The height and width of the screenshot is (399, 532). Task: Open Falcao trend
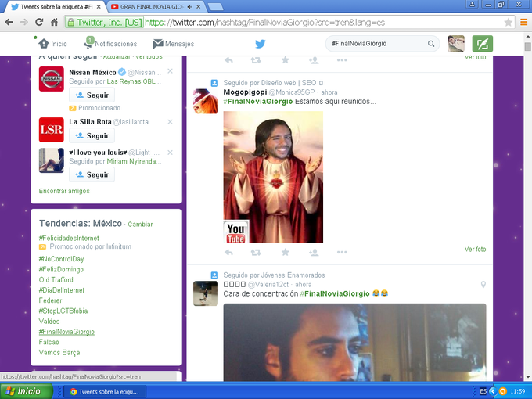[x=49, y=342]
